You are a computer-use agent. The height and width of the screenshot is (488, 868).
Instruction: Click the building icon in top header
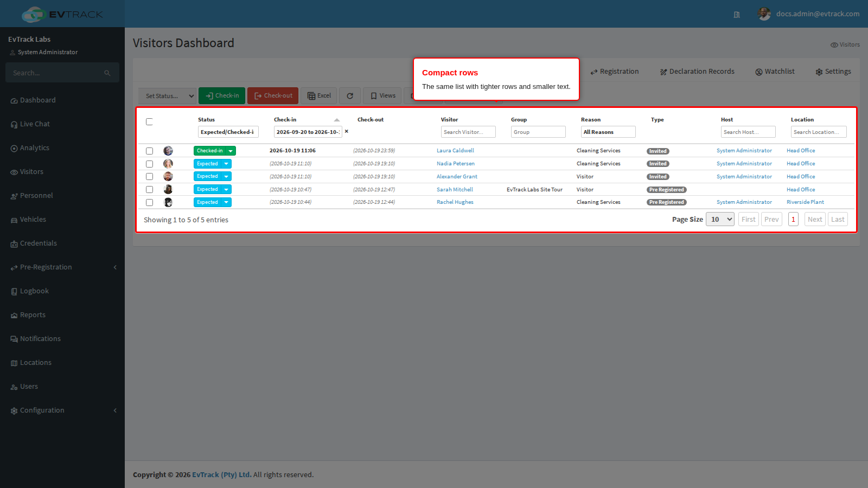pos(737,15)
